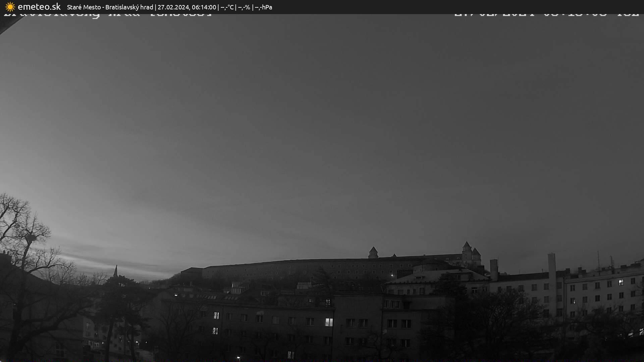Viewport: 644px width, 362px height.
Task: Expand the date field showing 27.02.2024
Action: pyautogui.click(x=174, y=7)
